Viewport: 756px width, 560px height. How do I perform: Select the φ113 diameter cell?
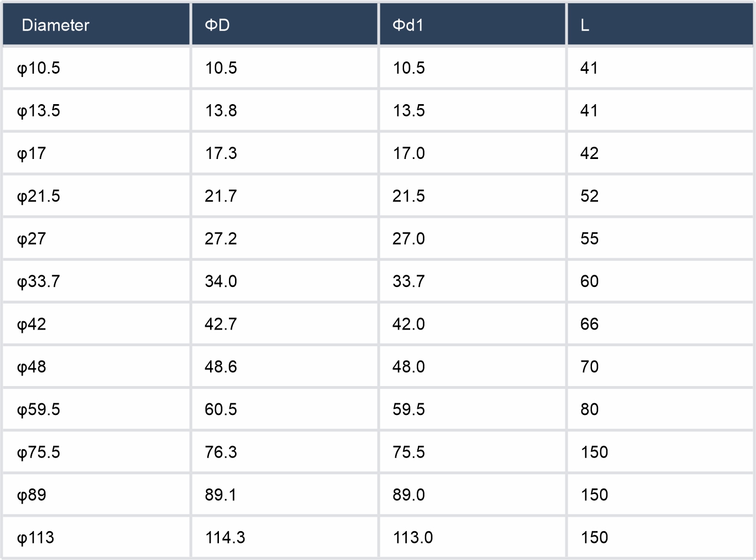coord(36,537)
